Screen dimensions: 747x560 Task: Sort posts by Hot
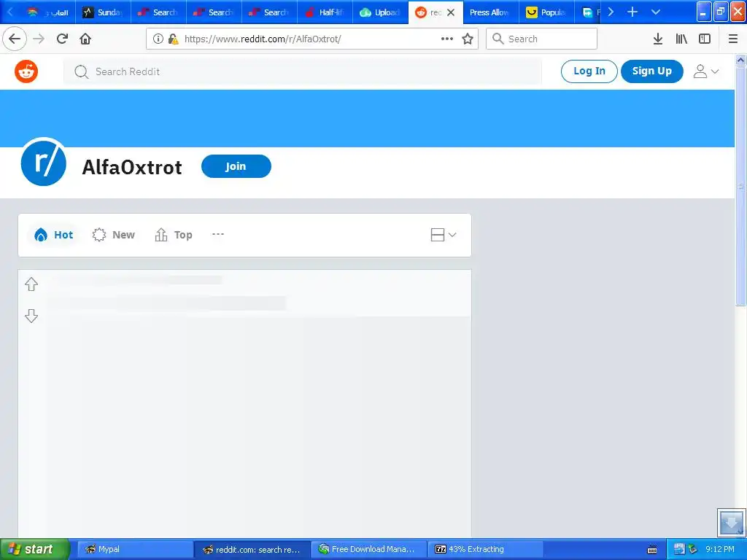point(53,235)
